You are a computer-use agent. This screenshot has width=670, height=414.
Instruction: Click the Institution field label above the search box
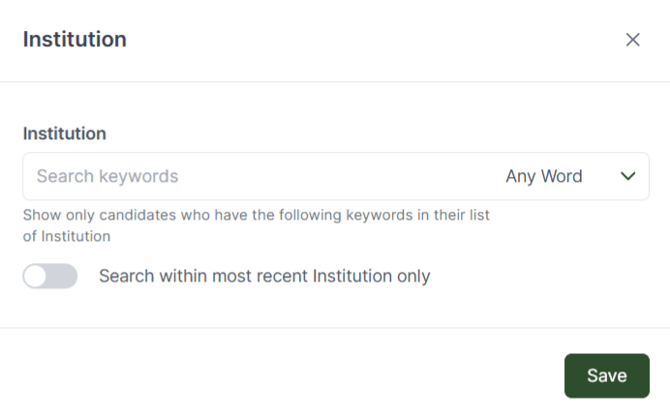(65, 133)
